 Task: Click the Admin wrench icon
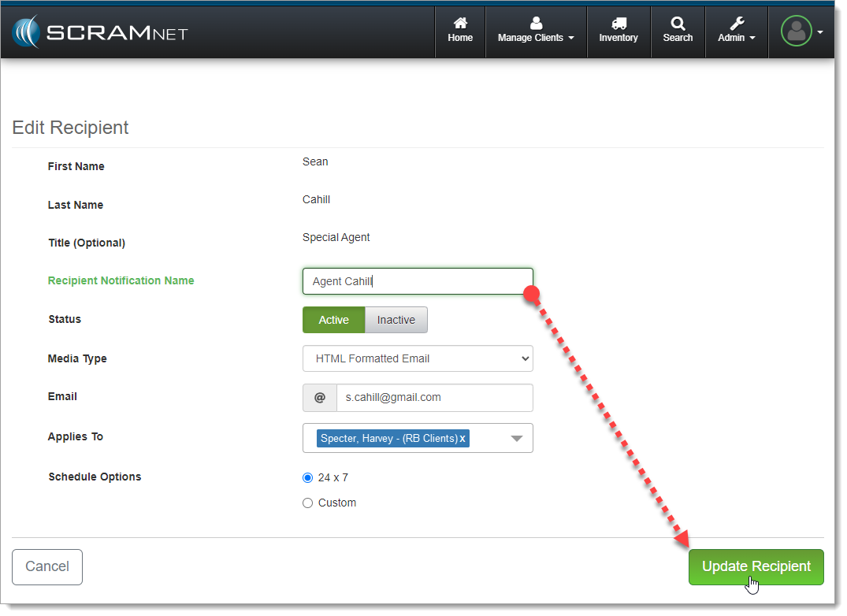click(x=737, y=24)
